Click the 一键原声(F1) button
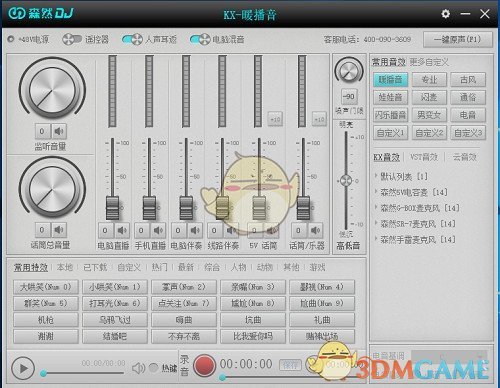Image resolution: width=500 pixels, height=388 pixels. pos(458,39)
